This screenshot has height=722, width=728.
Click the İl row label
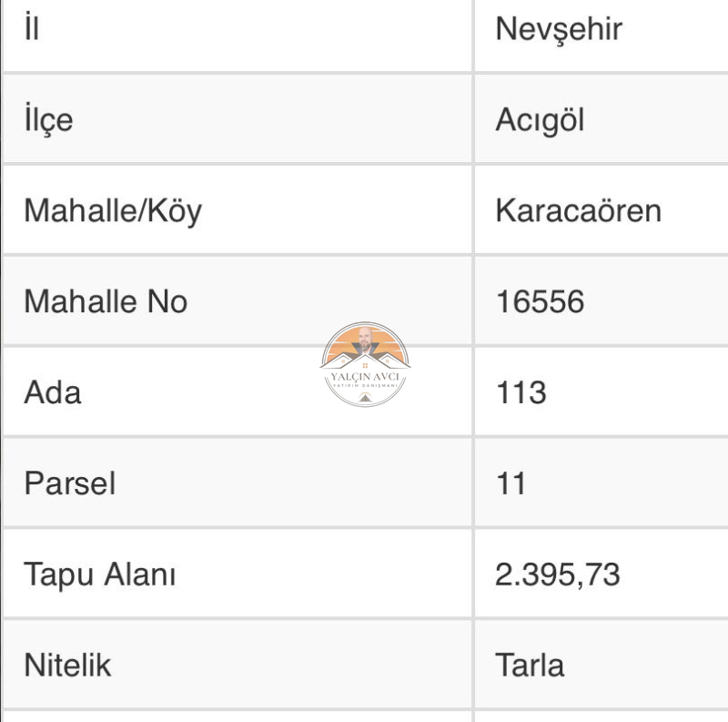32,26
